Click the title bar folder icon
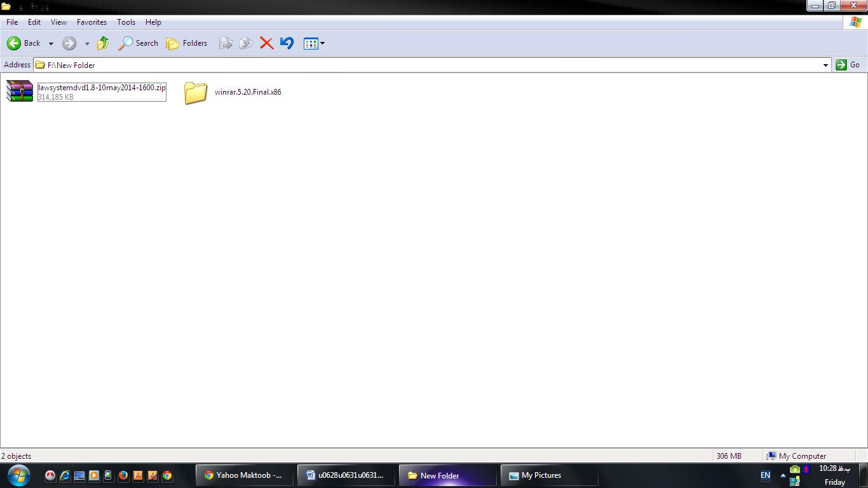The width and height of the screenshot is (868, 488). pyautogui.click(x=6, y=7)
